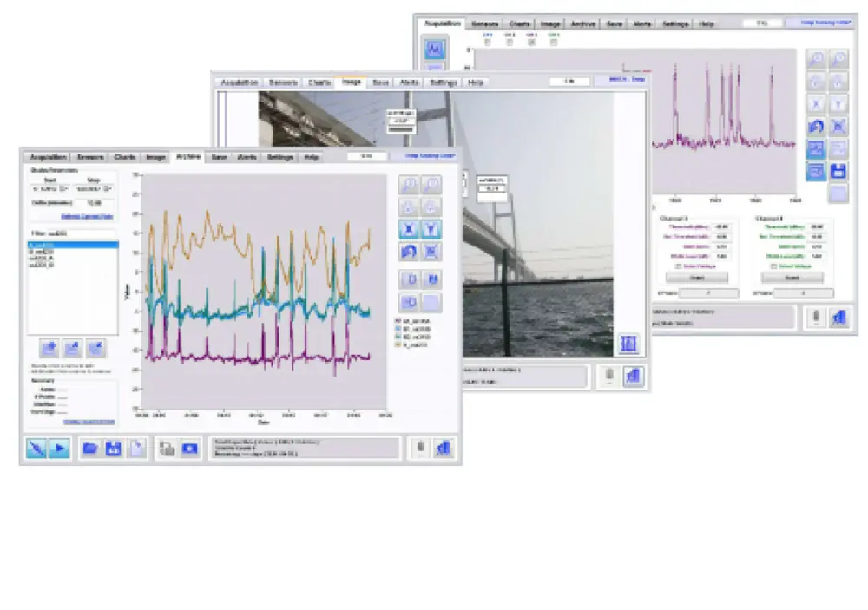Click the bar chart icon at the Archive window's bottom right
The height and width of the screenshot is (610, 868).
(x=444, y=448)
